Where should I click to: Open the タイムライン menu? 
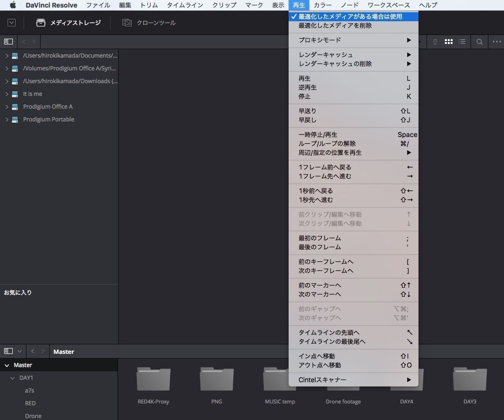click(x=185, y=5)
